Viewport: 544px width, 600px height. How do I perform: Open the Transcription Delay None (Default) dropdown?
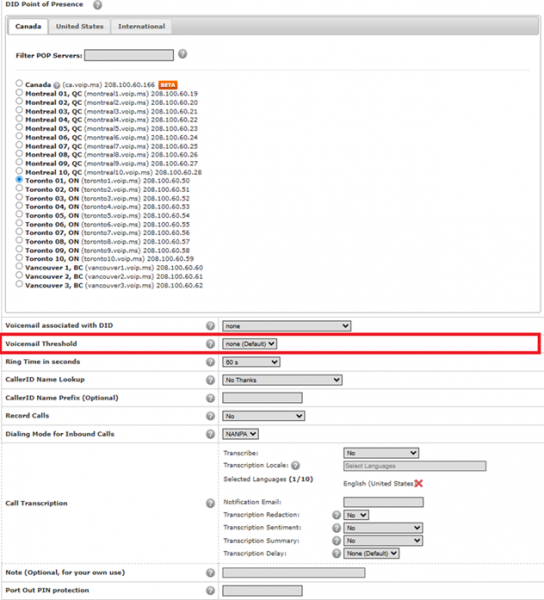coord(371,553)
